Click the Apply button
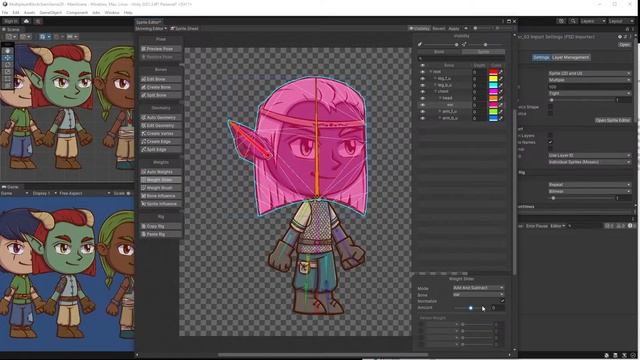Image resolution: width=640 pixels, height=360 pixels. (x=454, y=29)
